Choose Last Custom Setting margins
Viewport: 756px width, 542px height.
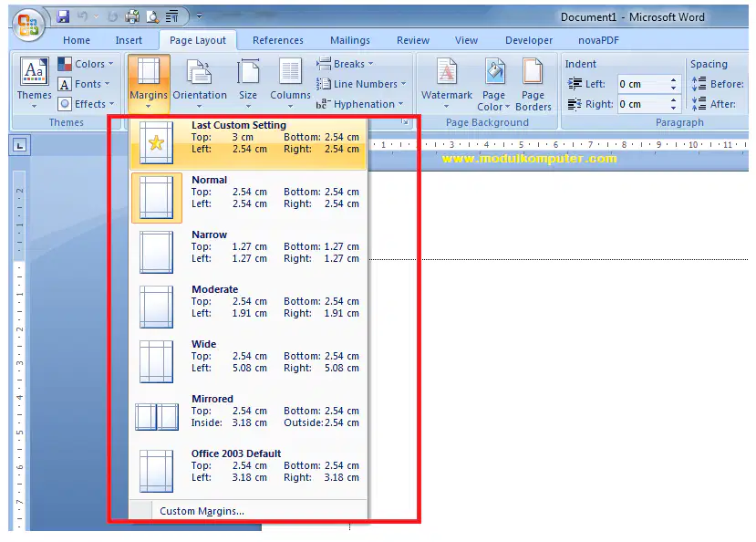[248, 143]
